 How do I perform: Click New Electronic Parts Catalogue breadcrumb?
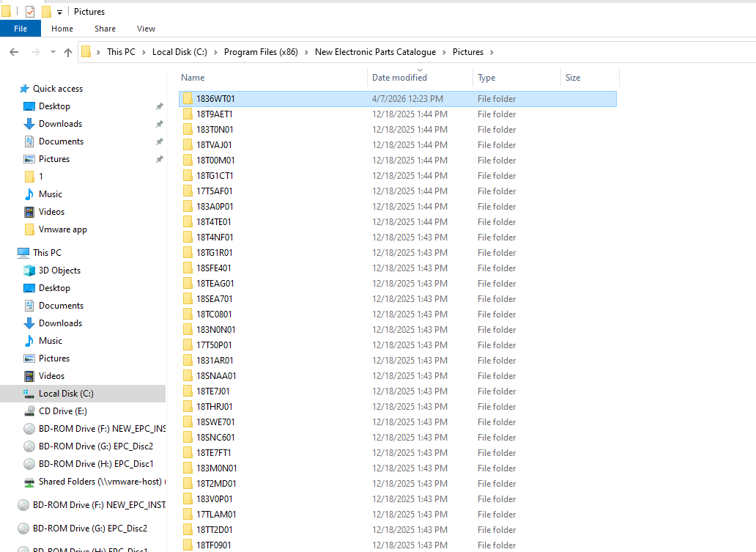click(375, 52)
